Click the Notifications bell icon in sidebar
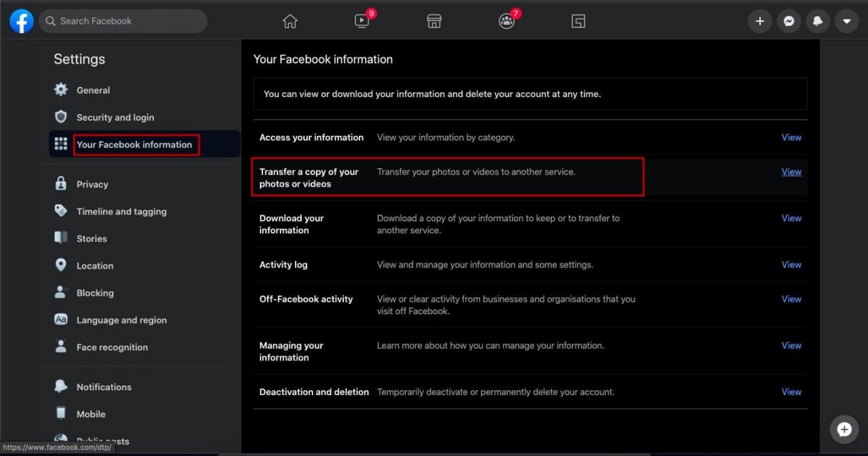 [61, 387]
